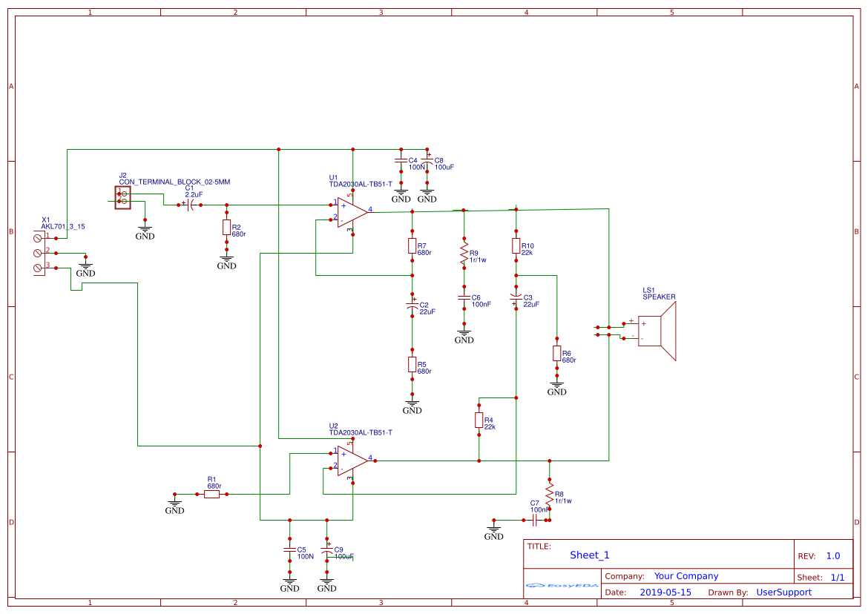Select resistor R4 22k

click(479, 420)
